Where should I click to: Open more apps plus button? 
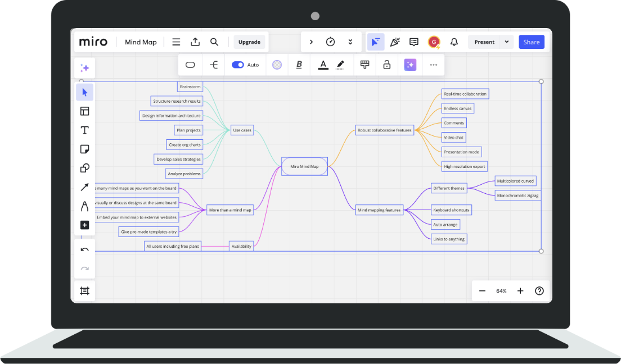point(85,225)
